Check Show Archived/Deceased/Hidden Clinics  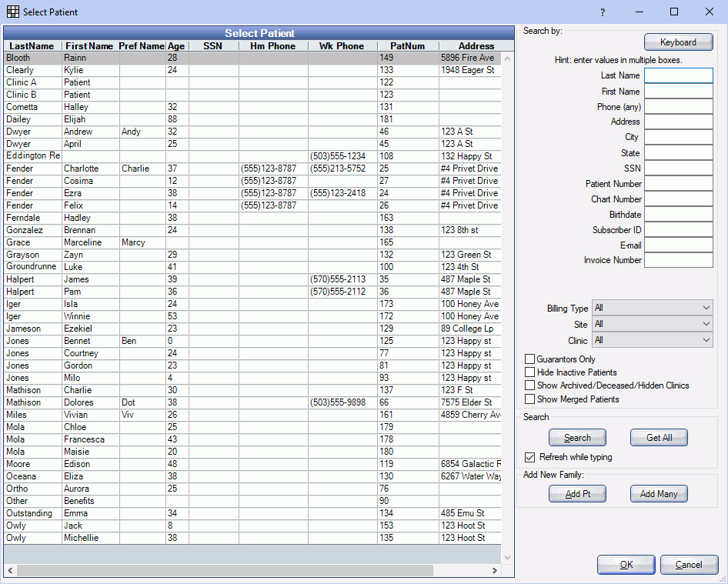click(x=529, y=385)
